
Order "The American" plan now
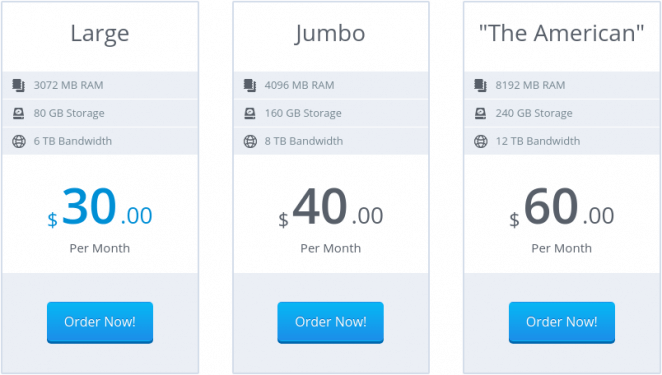[x=562, y=323]
